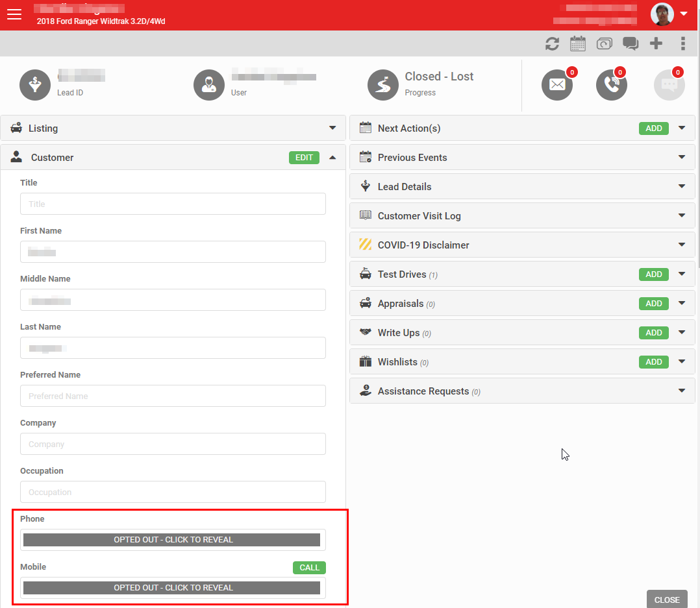Viewport: 700px width, 608px height.
Task: Expand the Test Drives panel
Action: pos(682,274)
